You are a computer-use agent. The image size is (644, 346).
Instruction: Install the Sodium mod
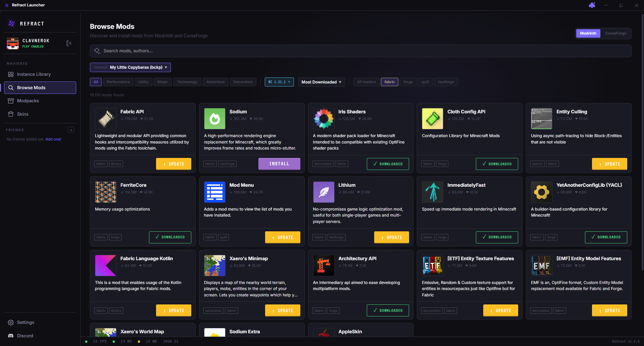point(279,164)
